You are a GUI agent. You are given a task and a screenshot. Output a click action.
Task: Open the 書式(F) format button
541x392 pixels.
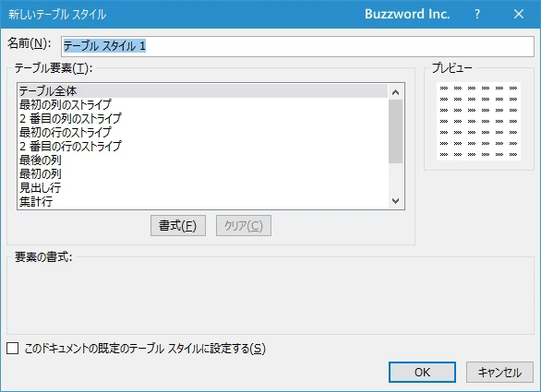tap(178, 226)
